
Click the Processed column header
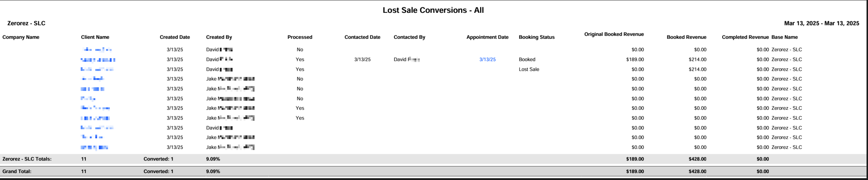pyautogui.click(x=300, y=37)
